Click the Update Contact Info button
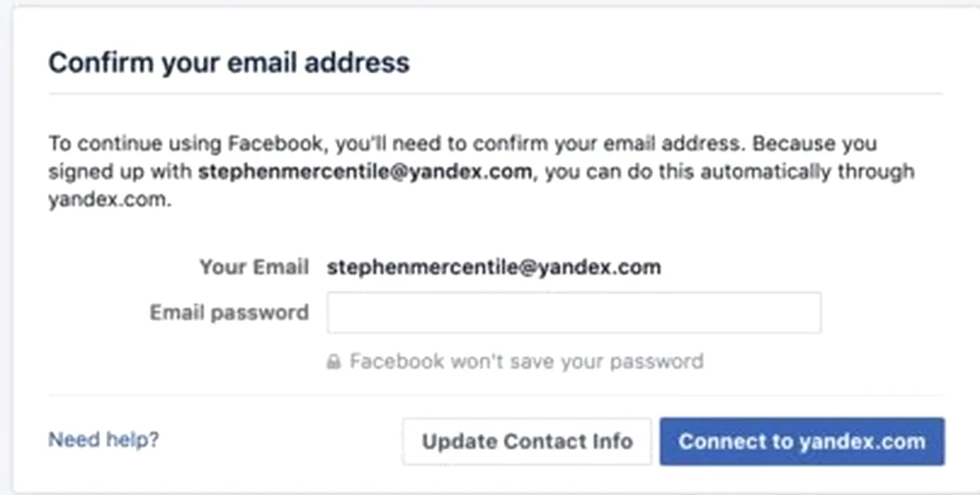This screenshot has height=495, width=980. [527, 442]
